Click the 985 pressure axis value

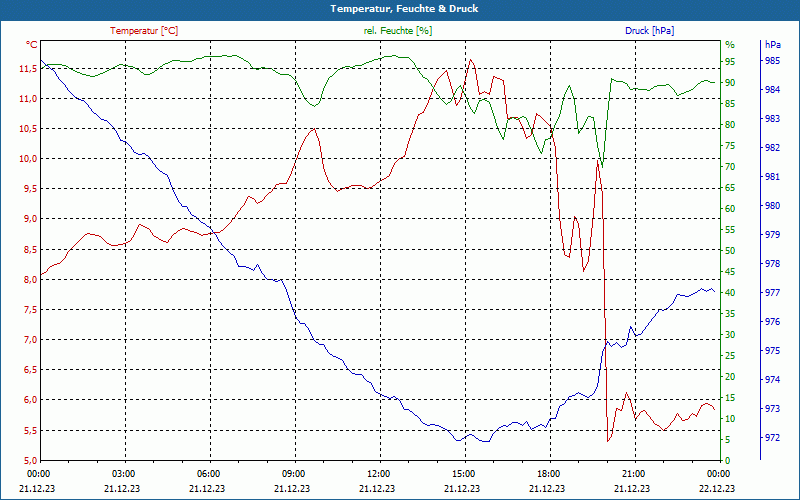[773, 61]
